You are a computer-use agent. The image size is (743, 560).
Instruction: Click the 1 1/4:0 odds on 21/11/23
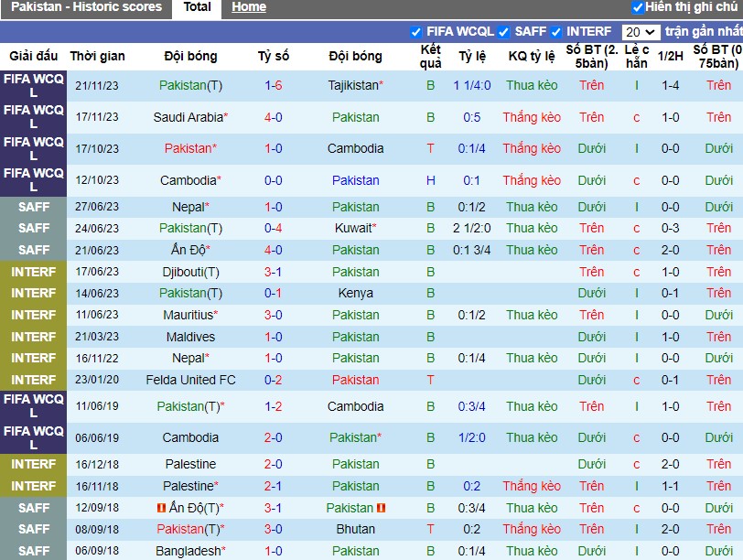pyautogui.click(x=472, y=86)
